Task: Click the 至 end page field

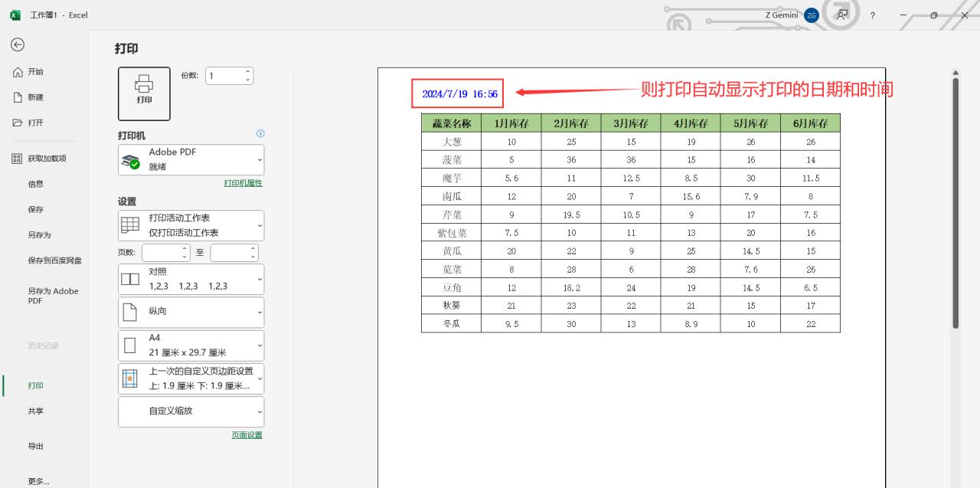Action: [229, 252]
